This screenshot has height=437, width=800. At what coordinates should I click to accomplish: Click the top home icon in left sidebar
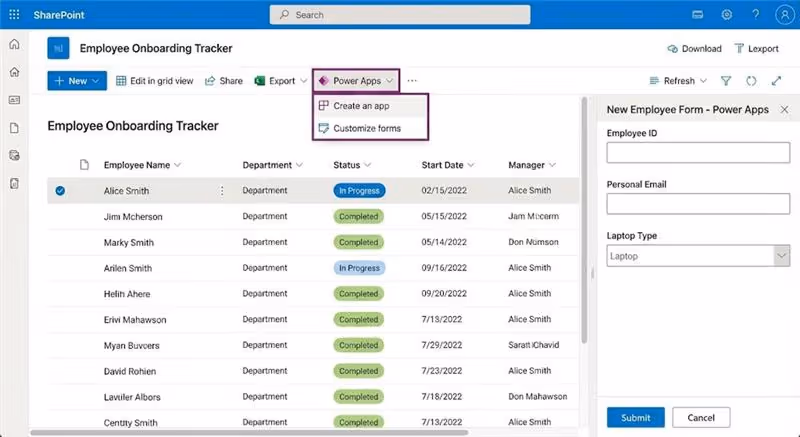(x=14, y=44)
